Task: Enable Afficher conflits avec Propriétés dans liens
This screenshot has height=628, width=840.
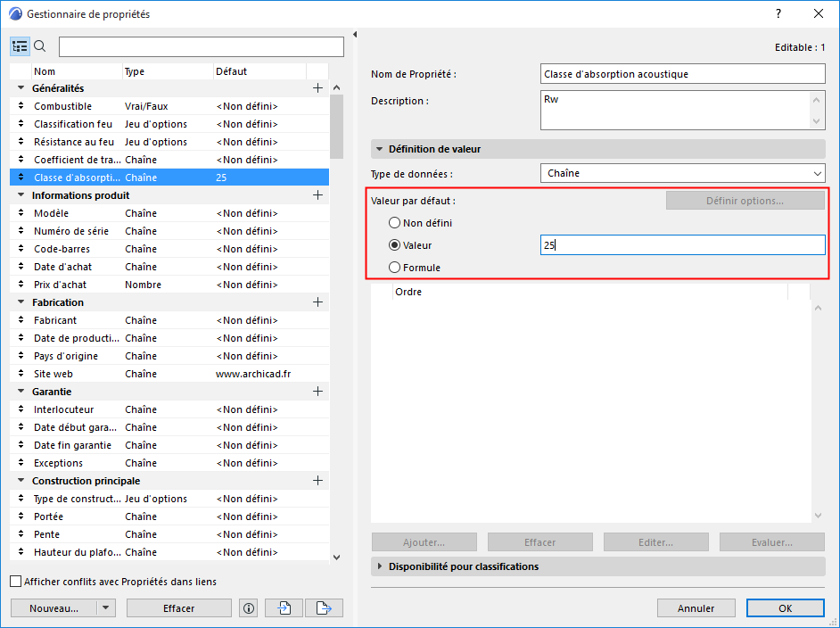Action: click(16, 582)
